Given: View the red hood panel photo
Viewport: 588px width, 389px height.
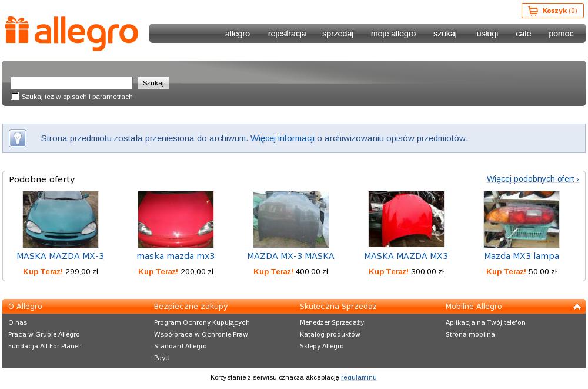Looking at the screenshot, I should (406, 220).
